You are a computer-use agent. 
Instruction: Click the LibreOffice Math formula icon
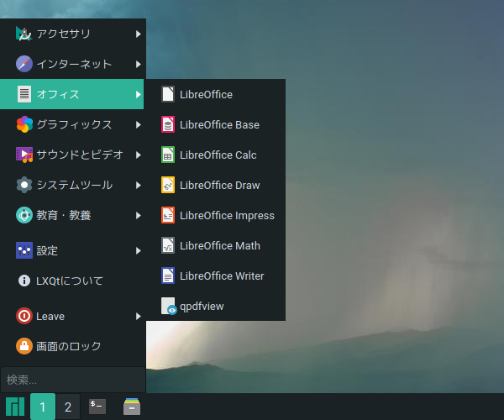click(168, 245)
